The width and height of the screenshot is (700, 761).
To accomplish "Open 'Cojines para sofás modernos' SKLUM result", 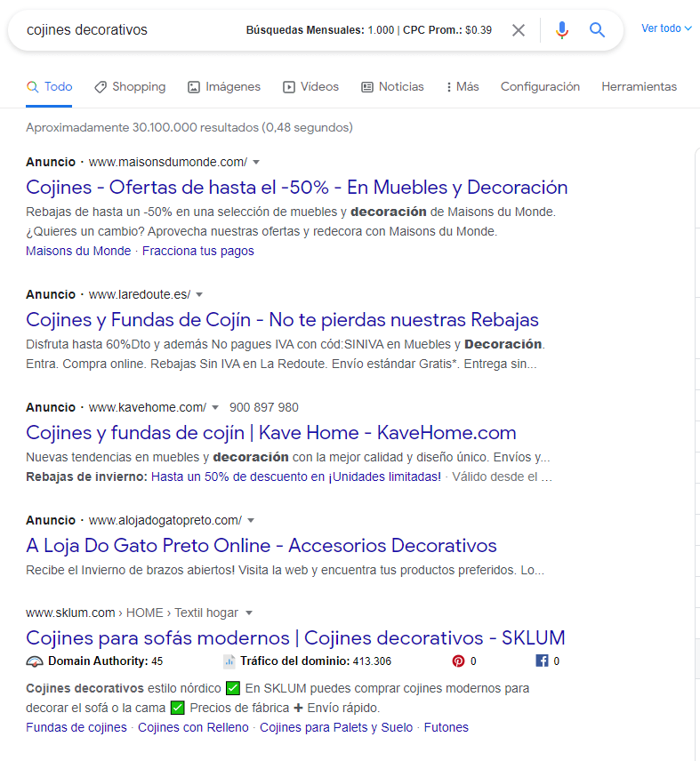I will [295, 638].
